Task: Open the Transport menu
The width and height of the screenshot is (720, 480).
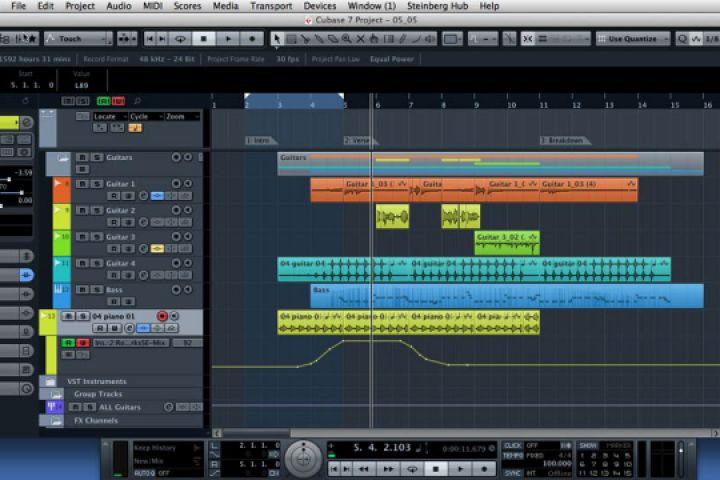Action: click(271, 6)
